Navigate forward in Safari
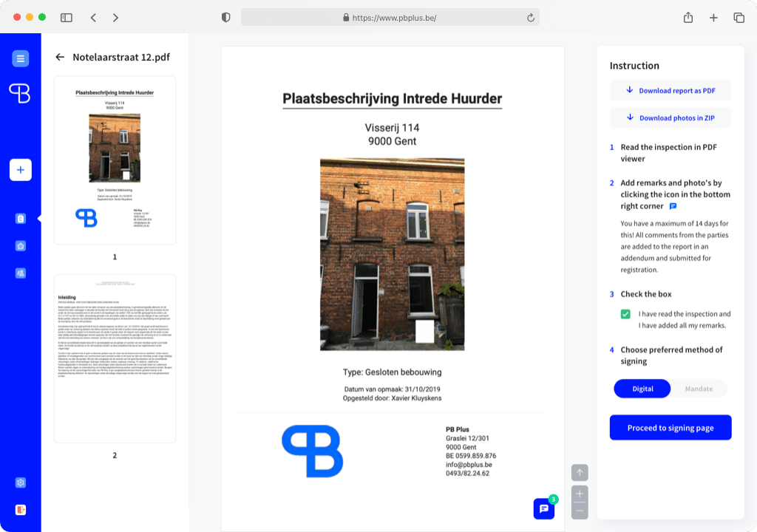Image resolution: width=757 pixels, height=532 pixels. tap(115, 18)
